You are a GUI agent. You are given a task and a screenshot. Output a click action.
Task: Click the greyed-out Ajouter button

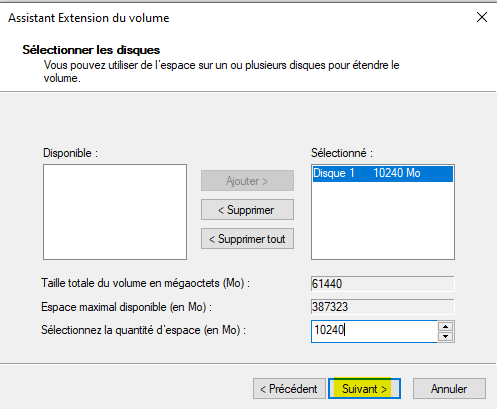coord(247,181)
